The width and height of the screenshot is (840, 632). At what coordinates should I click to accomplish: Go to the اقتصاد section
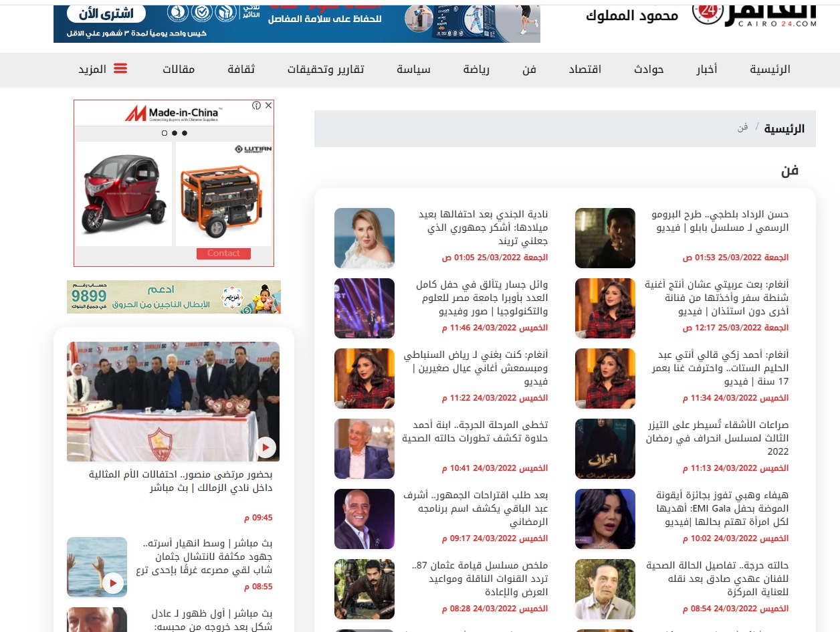585,70
